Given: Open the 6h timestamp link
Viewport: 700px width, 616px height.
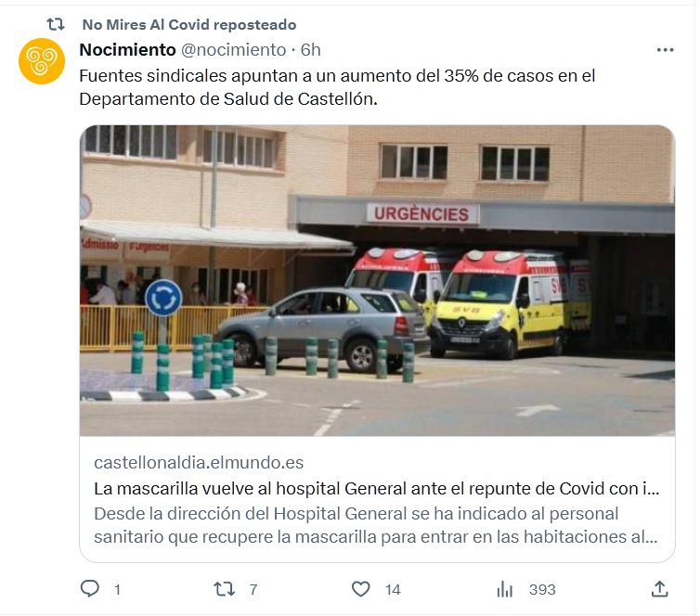Looking at the screenshot, I should coord(310,49).
